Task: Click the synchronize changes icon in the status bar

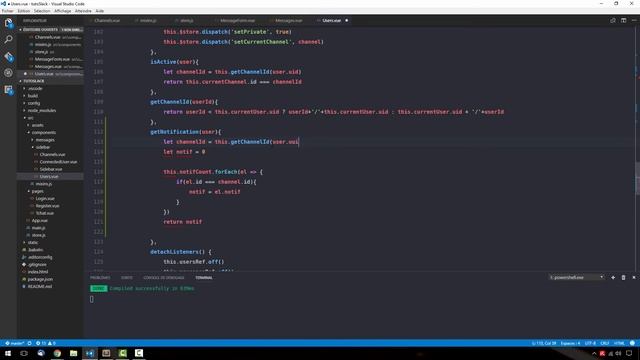Action: click(x=29, y=343)
